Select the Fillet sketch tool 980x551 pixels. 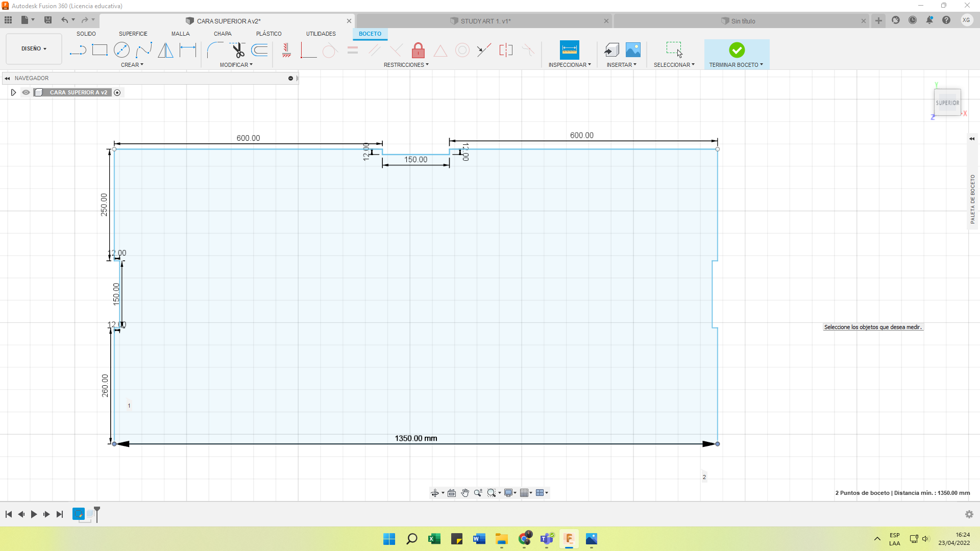pos(215,50)
